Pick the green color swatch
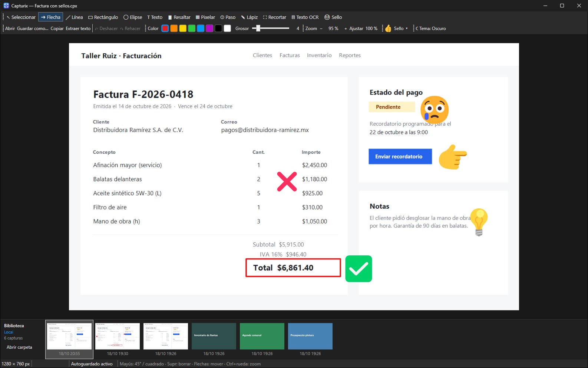 pyautogui.click(x=192, y=29)
